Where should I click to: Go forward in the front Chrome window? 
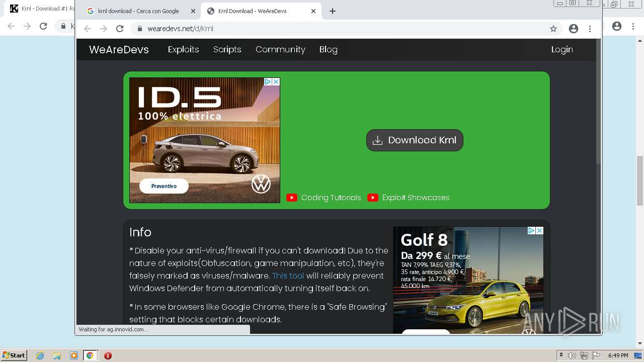(x=104, y=29)
